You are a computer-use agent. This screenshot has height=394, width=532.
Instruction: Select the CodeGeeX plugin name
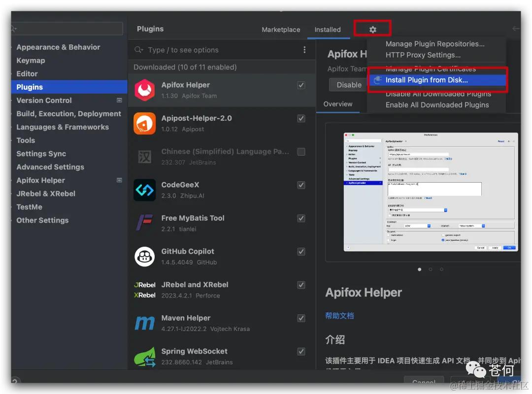pyautogui.click(x=180, y=185)
